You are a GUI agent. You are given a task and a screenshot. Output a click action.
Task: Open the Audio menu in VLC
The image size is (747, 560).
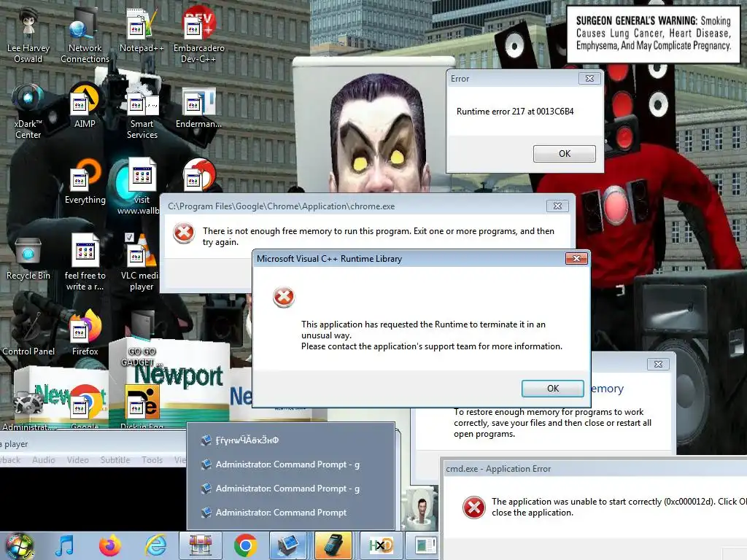43,460
